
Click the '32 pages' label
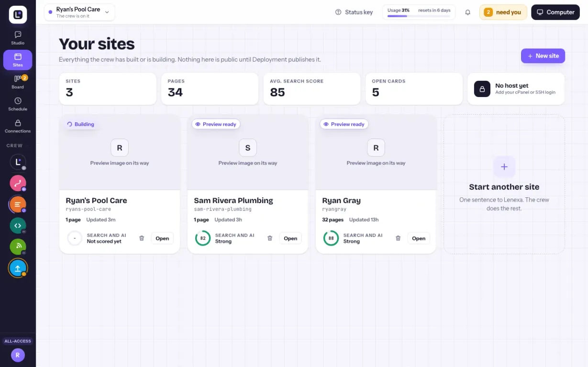click(x=333, y=220)
